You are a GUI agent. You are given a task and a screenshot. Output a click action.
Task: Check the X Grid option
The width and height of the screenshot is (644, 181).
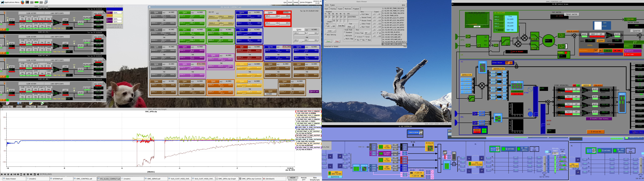click(358, 37)
